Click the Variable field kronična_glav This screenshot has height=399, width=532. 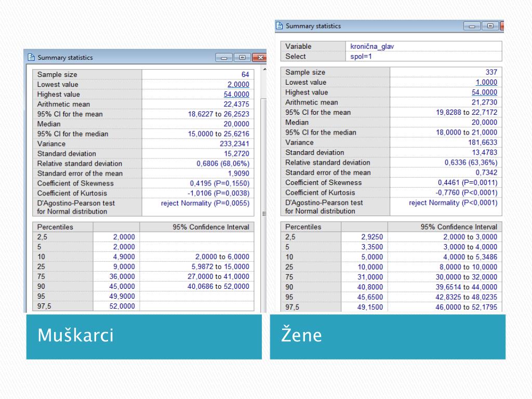point(423,46)
